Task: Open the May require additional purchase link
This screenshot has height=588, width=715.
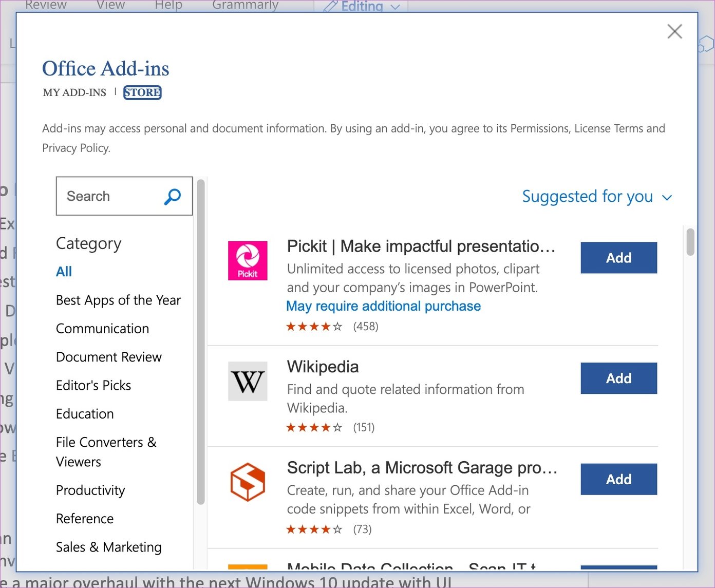Action: pyautogui.click(x=383, y=306)
